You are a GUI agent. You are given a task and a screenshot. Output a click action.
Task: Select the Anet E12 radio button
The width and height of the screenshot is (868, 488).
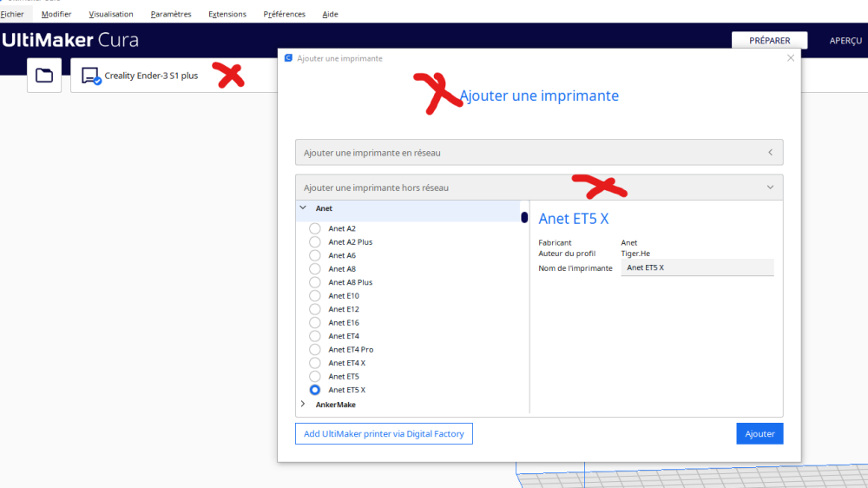[315, 309]
